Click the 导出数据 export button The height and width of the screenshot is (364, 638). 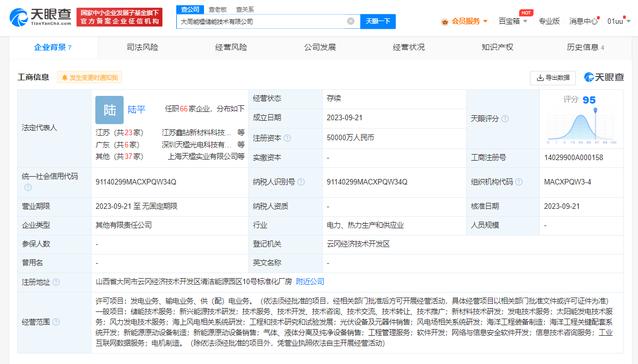[553, 78]
